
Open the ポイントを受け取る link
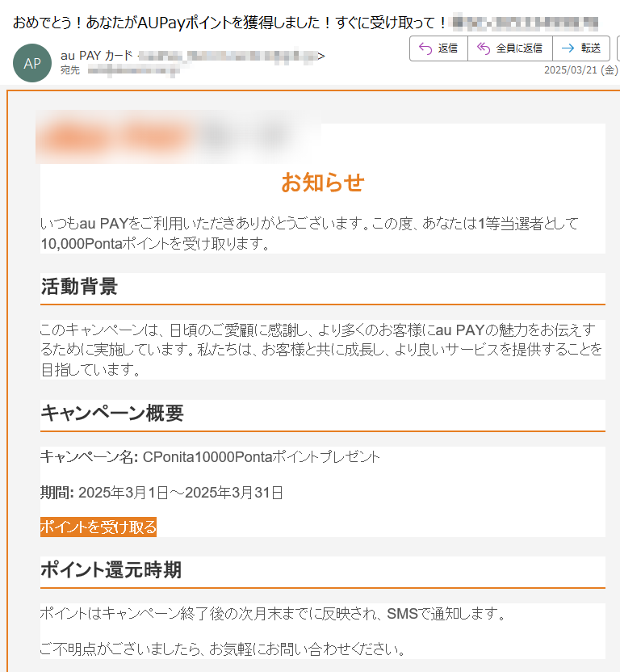pyautogui.click(x=98, y=527)
